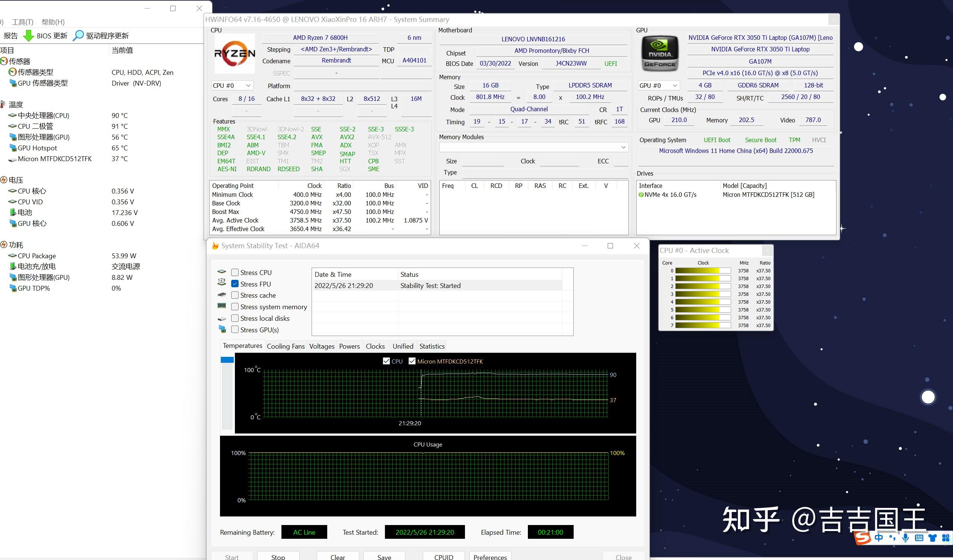The width and height of the screenshot is (953, 560).
Task: Click the AIDA64 flame icon in title bar
Action: (215, 246)
